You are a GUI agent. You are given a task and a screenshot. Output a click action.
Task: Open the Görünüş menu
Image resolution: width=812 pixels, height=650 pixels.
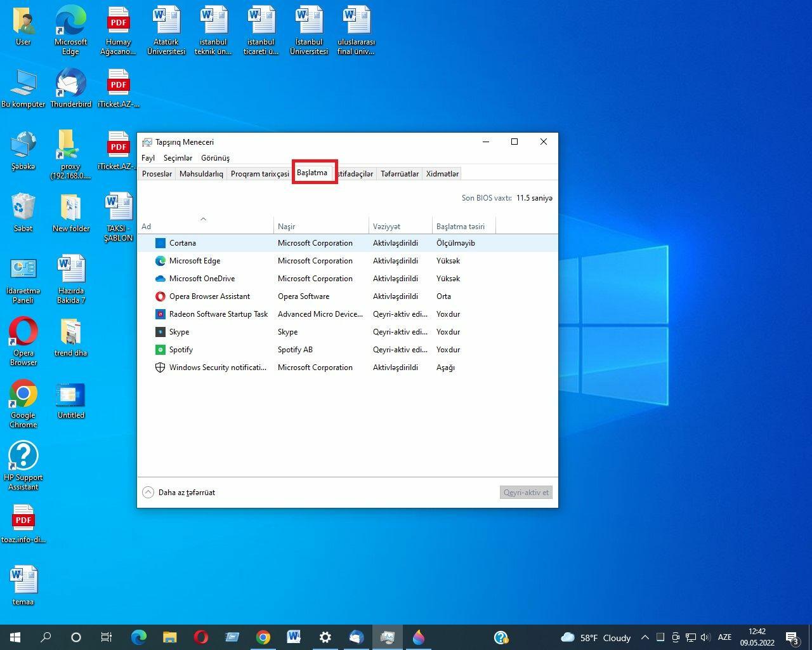[215, 158]
